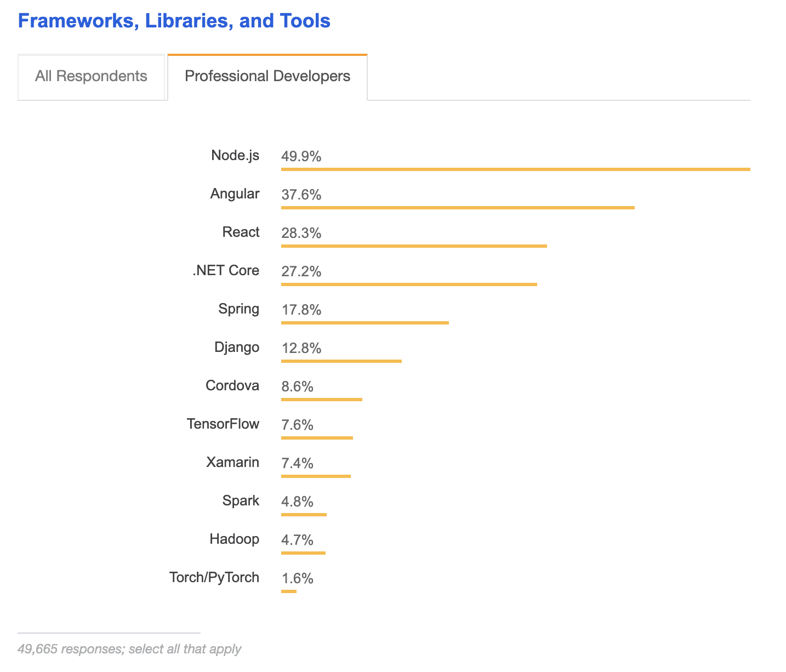Screen dimensions: 786x672
Task: Click the Cordova bar
Action: pos(322,400)
